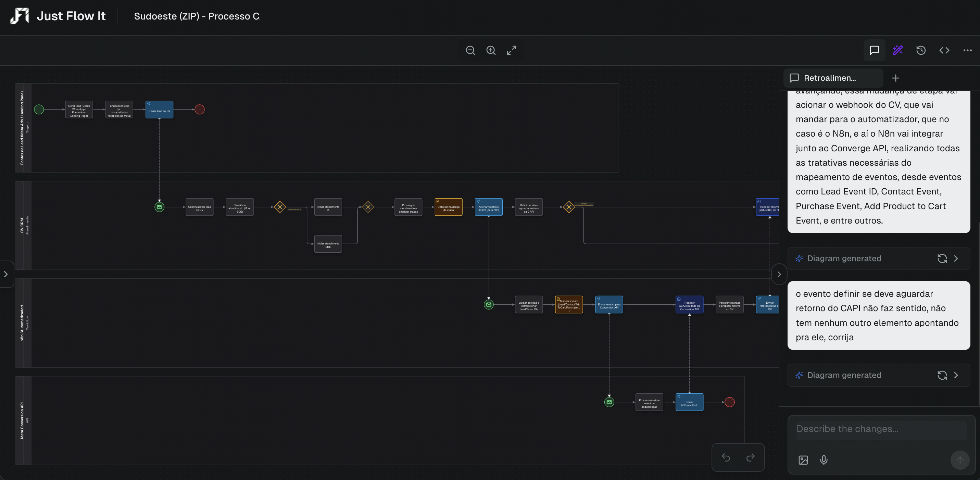The height and width of the screenshot is (480, 980).
Task: Toggle the chat panel speech bubble icon
Action: coord(874,50)
